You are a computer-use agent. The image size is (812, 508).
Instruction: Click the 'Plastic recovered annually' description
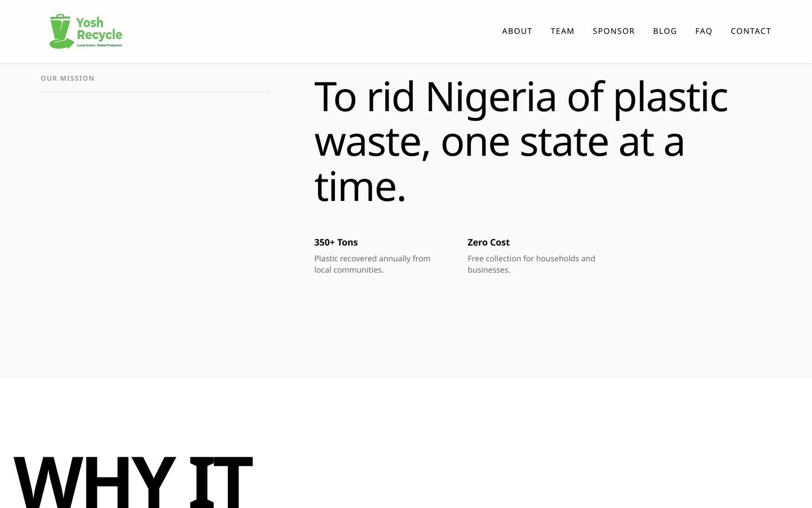[x=372, y=264]
